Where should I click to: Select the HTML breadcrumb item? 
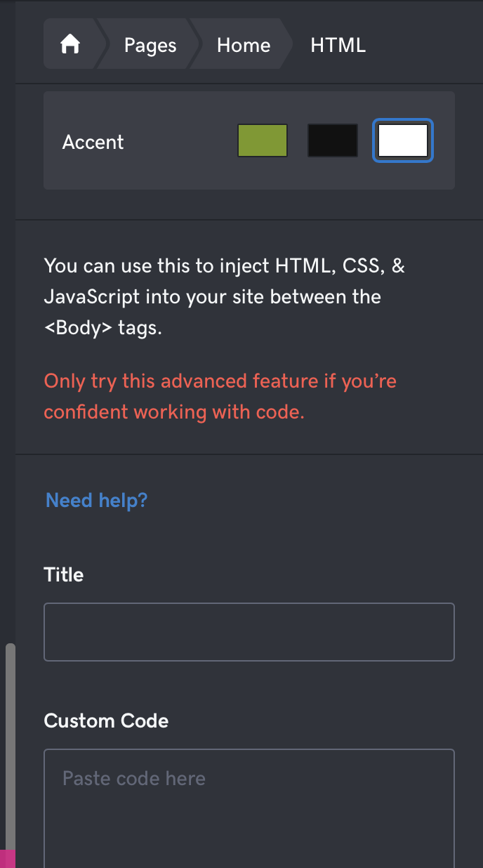tap(338, 45)
